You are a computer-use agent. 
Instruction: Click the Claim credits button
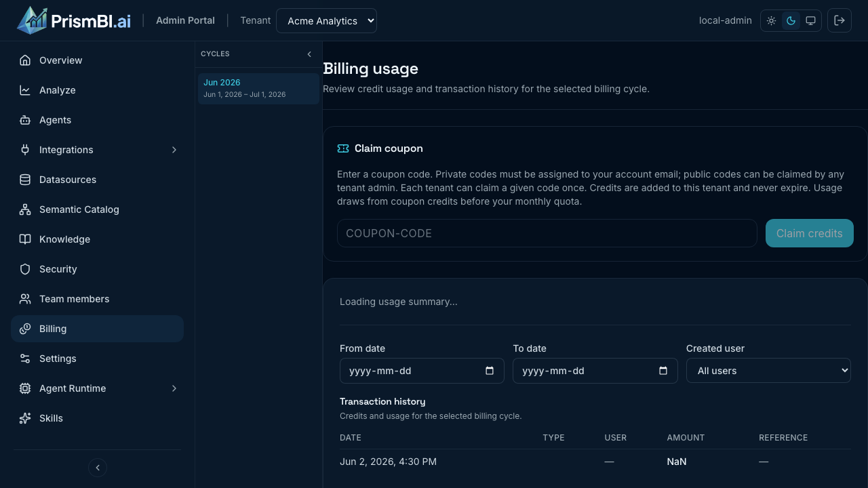pyautogui.click(x=810, y=233)
